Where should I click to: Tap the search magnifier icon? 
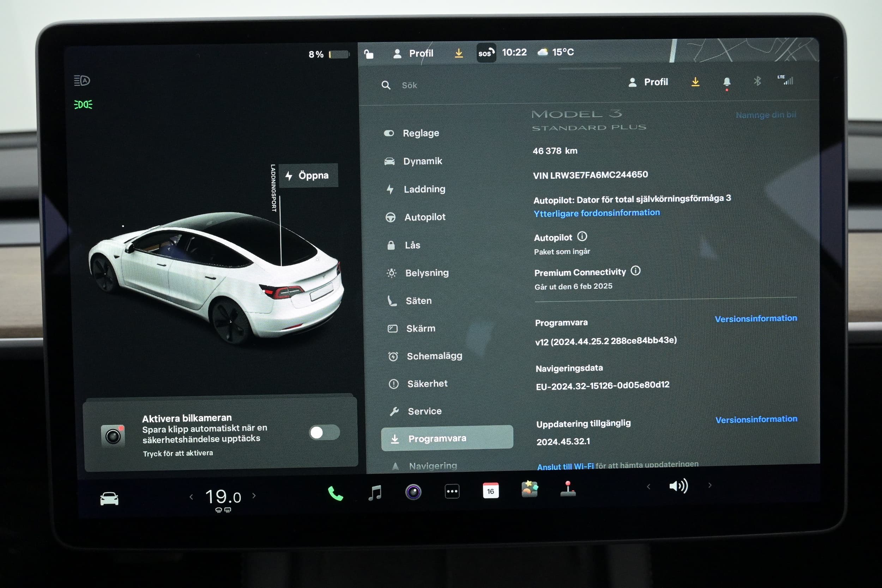click(386, 85)
